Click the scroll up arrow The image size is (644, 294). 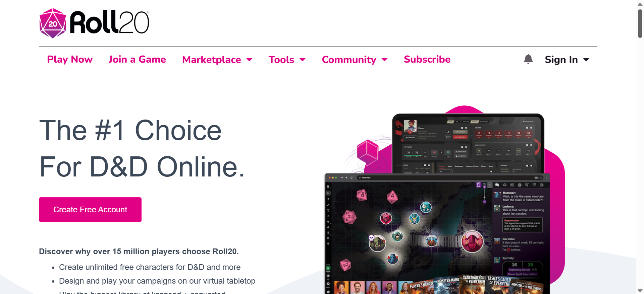coord(640,4)
